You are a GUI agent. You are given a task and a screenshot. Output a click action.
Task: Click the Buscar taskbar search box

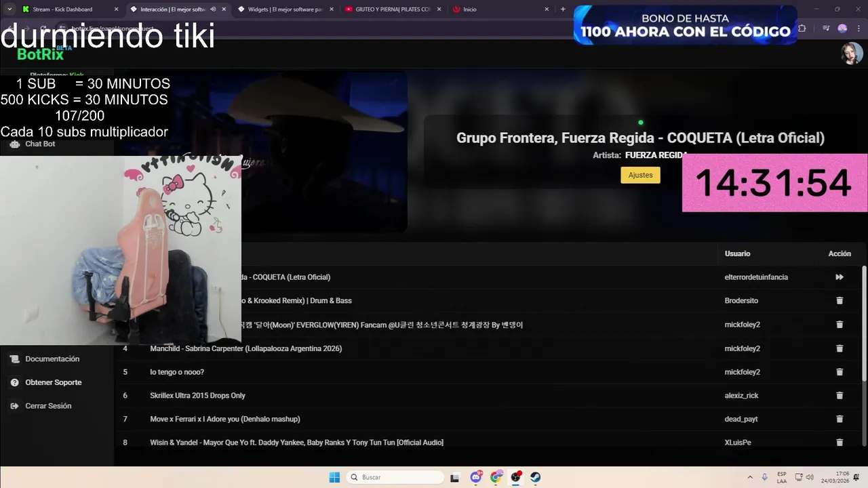click(x=395, y=477)
